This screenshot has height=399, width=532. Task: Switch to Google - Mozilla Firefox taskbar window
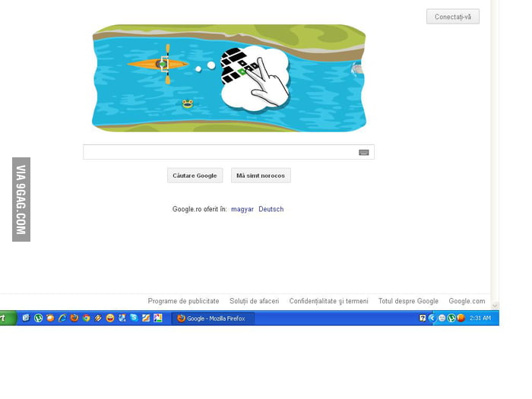pyautogui.click(x=213, y=318)
